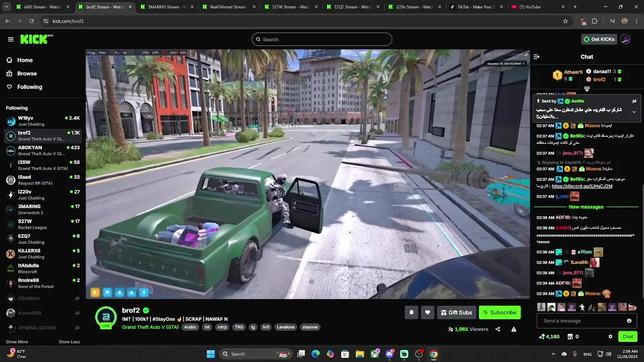644x362 pixels.
Task: Follow brof2 using the heart button
Action: pyautogui.click(x=428, y=313)
